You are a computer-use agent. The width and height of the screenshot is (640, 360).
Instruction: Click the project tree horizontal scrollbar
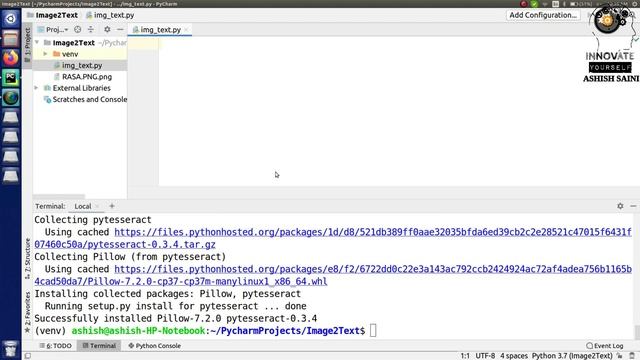tap(59, 197)
